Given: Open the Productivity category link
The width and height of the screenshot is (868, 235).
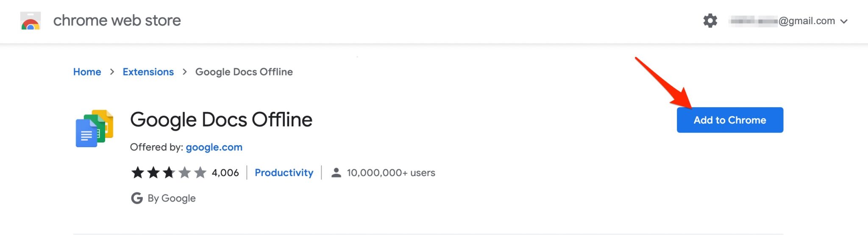Looking at the screenshot, I should pos(284,173).
